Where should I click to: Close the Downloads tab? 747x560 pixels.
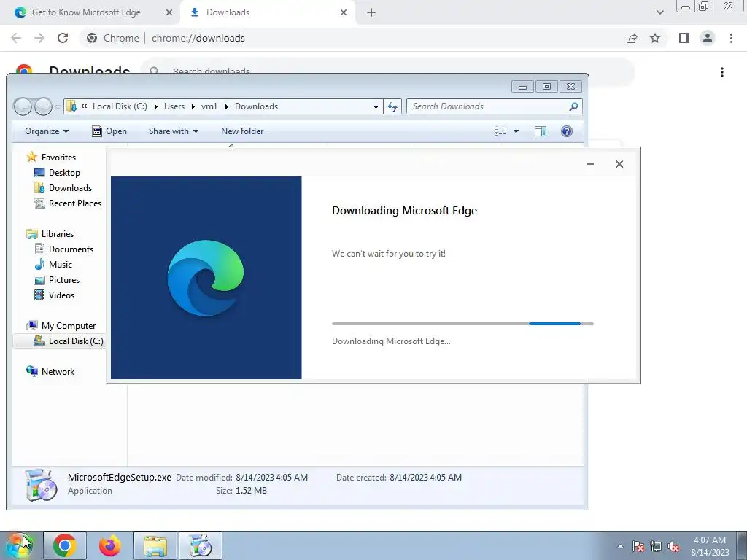(x=344, y=12)
